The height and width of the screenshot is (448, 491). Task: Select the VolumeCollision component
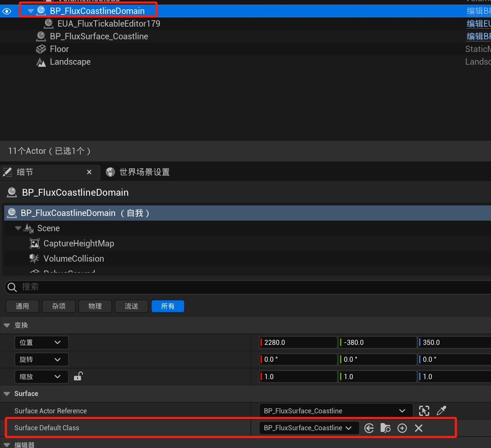click(x=74, y=259)
